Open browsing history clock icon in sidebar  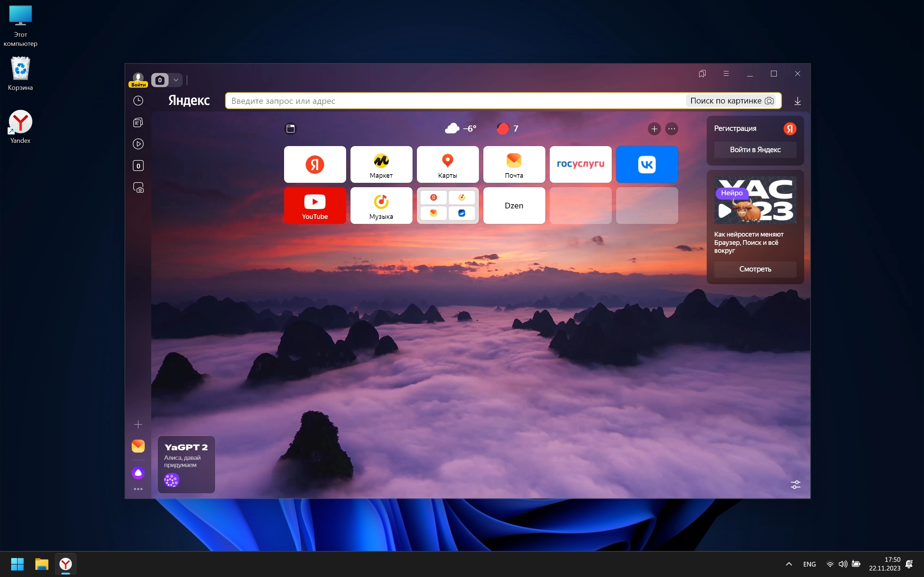click(x=138, y=101)
